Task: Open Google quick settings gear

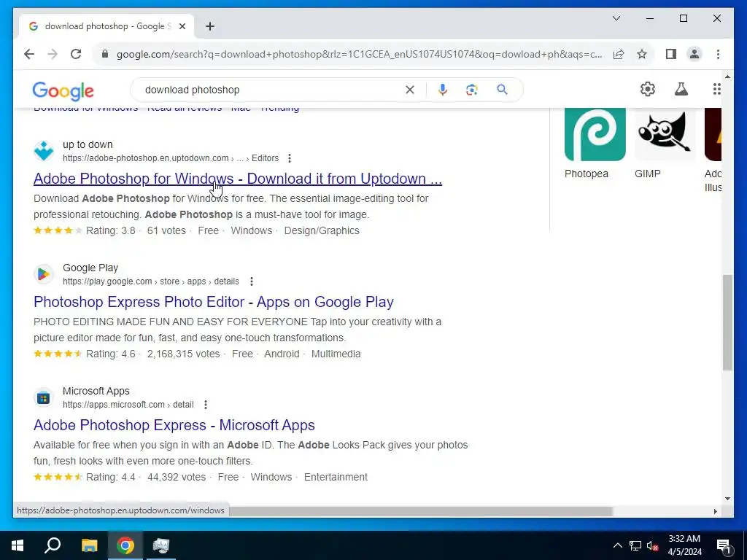Action: pos(648,89)
